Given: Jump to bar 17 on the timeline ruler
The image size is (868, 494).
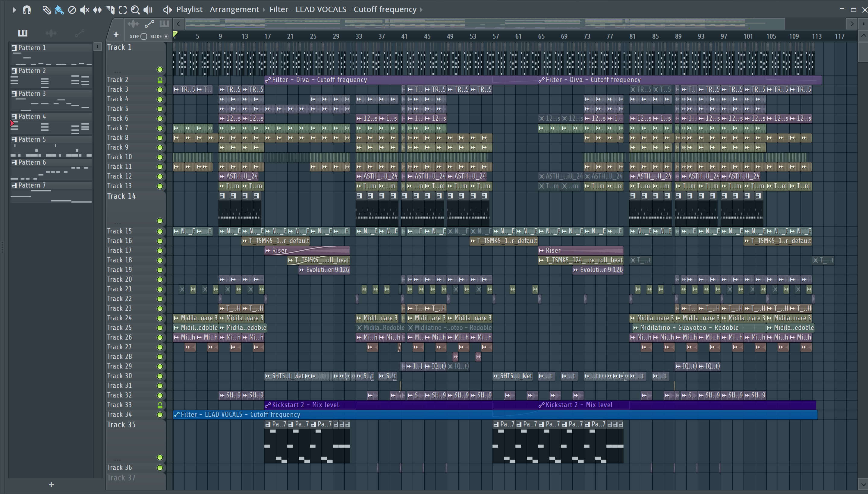Looking at the screenshot, I should [268, 36].
